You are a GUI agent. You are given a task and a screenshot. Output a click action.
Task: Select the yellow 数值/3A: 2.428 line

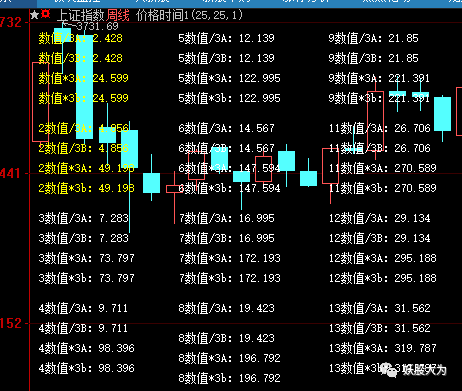tap(81, 38)
